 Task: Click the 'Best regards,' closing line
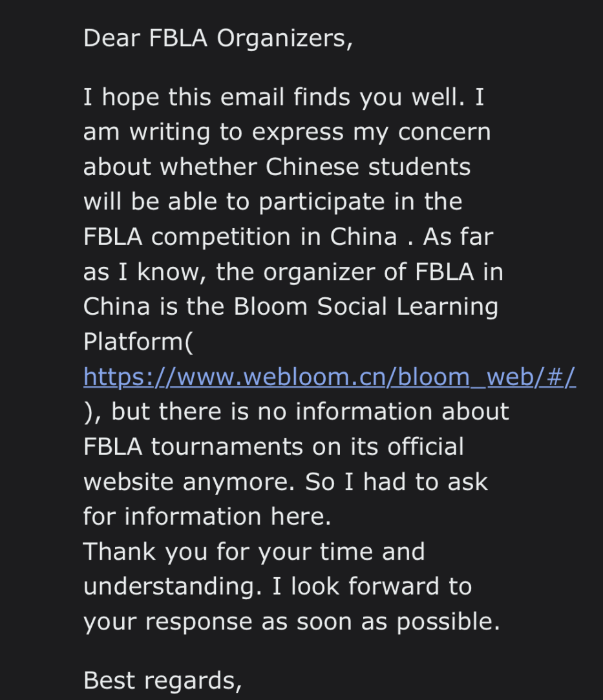(x=162, y=681)
